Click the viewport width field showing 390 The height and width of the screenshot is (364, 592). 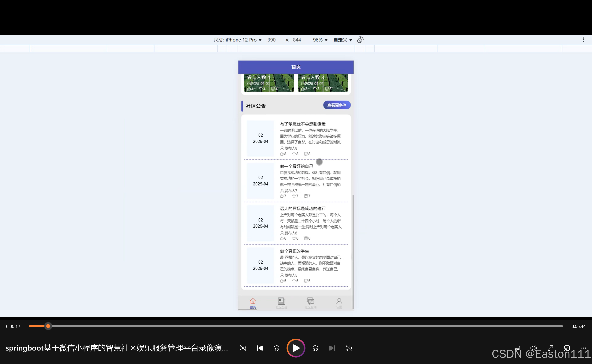click(x=272, y=40)
